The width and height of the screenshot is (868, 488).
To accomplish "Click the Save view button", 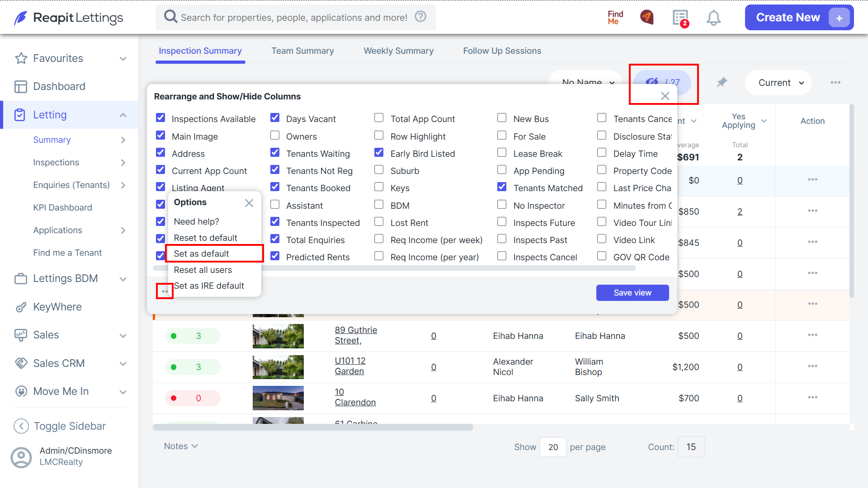I will click(632, 293).
